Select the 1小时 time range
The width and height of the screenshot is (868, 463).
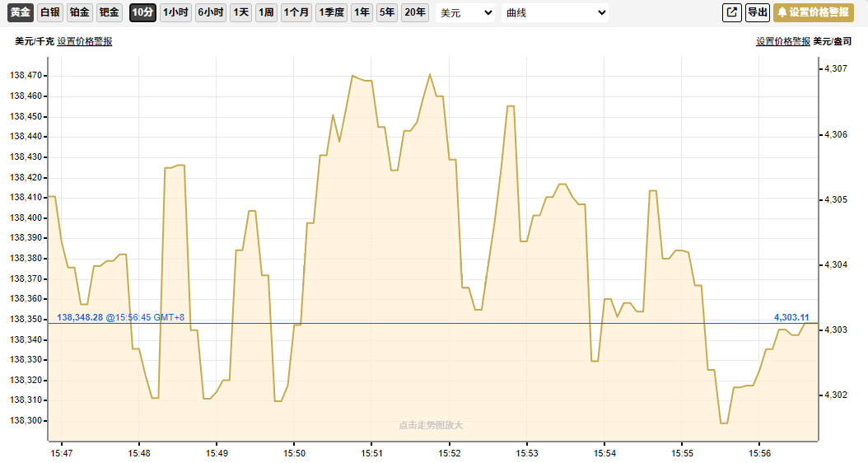click(x=175, y=12)
